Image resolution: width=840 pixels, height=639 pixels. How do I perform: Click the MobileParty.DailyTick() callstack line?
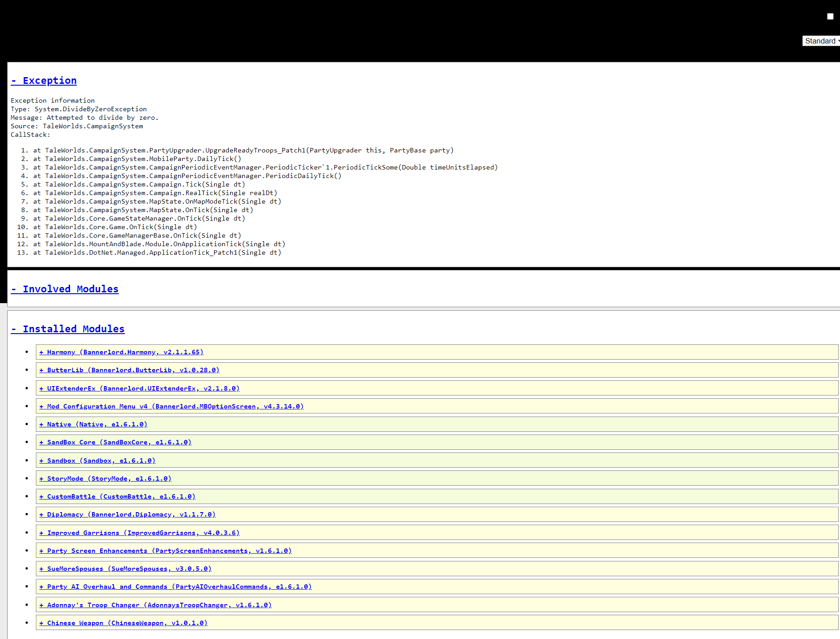(137, 159)
